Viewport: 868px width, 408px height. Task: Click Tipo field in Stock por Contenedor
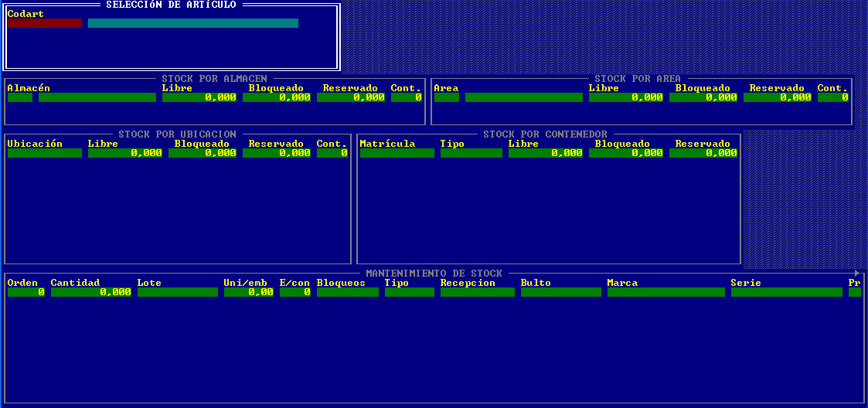(x=471, y=153)
